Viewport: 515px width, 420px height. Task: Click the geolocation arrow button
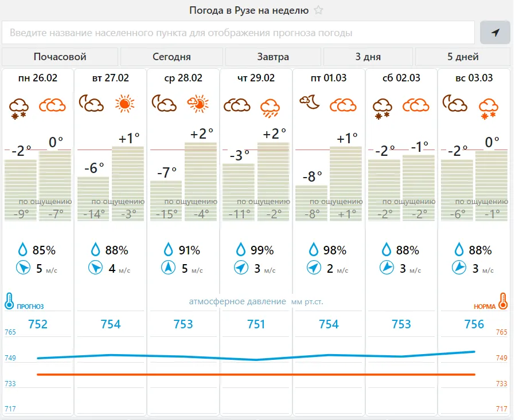[495, 33]
